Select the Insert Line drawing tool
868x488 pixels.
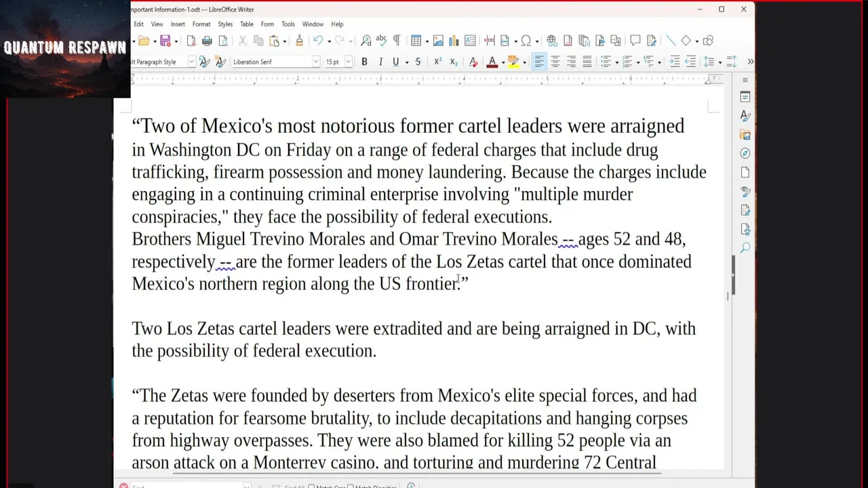tap(670, 41)
